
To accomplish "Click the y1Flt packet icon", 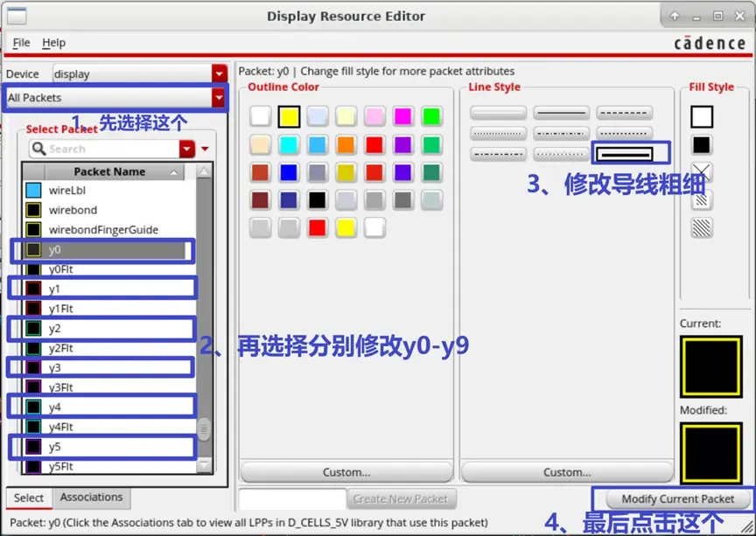I will click(33, 309).
